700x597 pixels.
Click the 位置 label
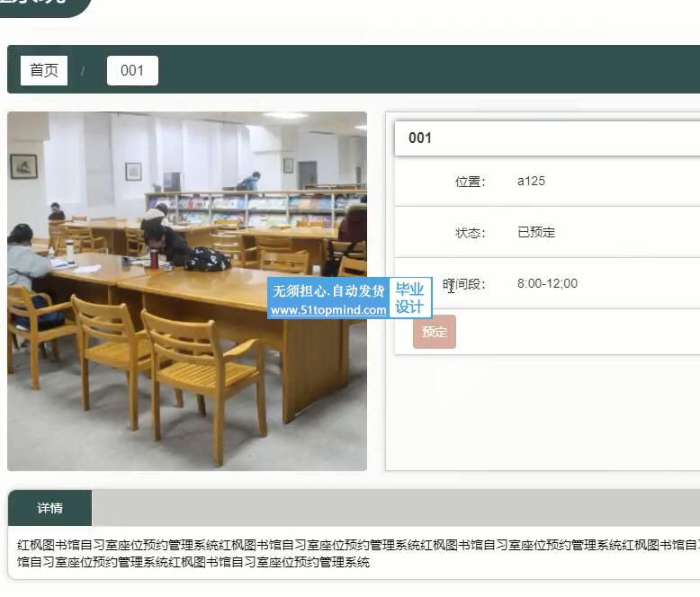tap(470, 181)
